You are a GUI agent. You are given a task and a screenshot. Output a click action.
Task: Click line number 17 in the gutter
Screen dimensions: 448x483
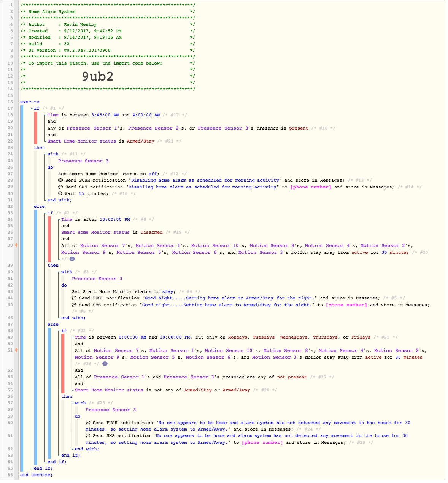click(10, 108)
